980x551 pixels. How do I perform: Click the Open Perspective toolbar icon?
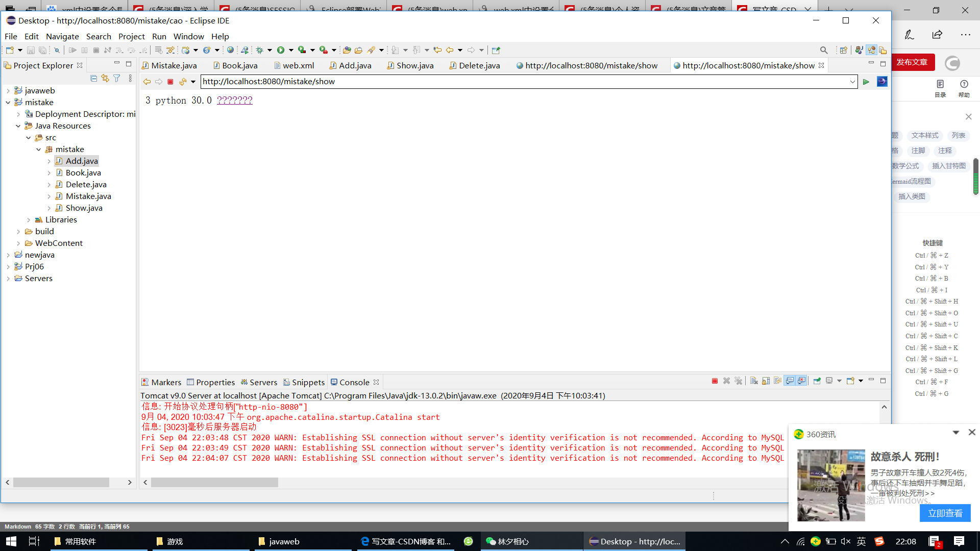[x=843, y=50]
